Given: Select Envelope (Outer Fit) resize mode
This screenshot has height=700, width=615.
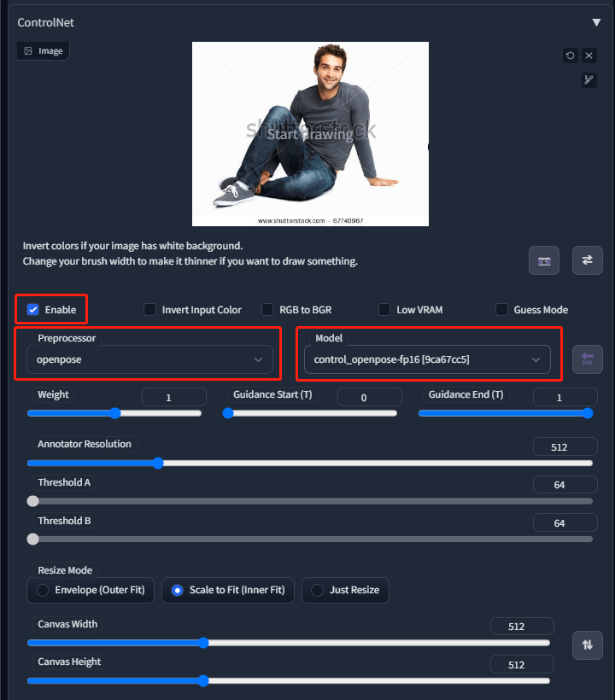Looking at the screenshot, I should (91, 590).
